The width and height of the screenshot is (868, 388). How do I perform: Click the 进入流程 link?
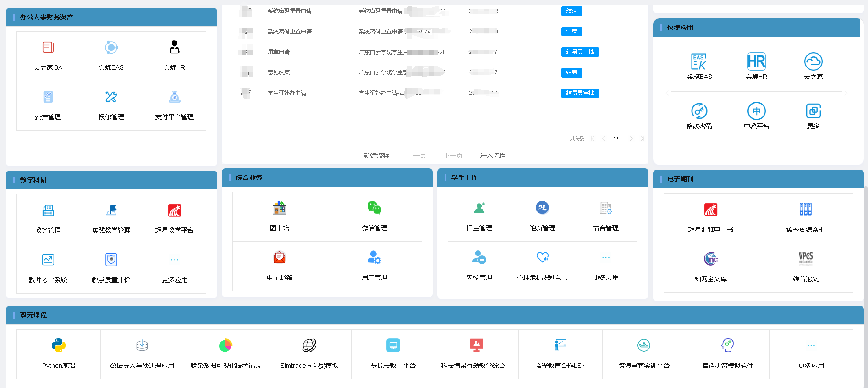[493, 155]
